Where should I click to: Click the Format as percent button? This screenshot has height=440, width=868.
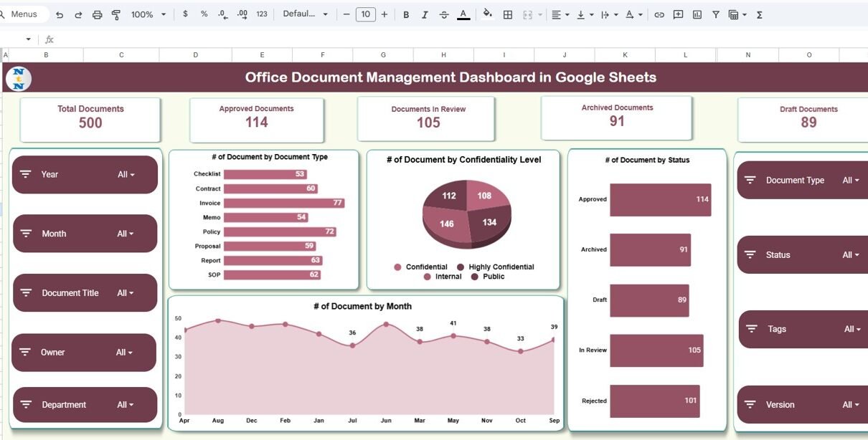[204, 14]
